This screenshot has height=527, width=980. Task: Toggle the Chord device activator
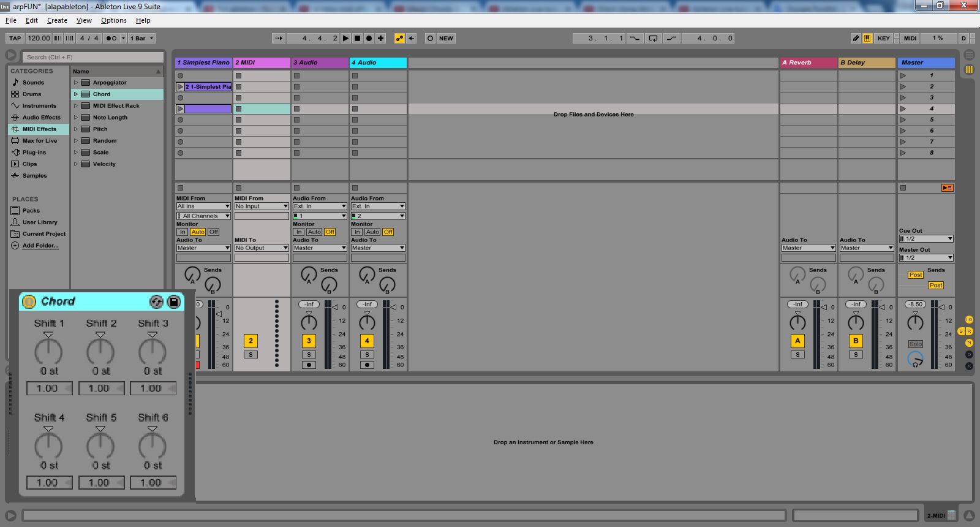tap(29, 301)
